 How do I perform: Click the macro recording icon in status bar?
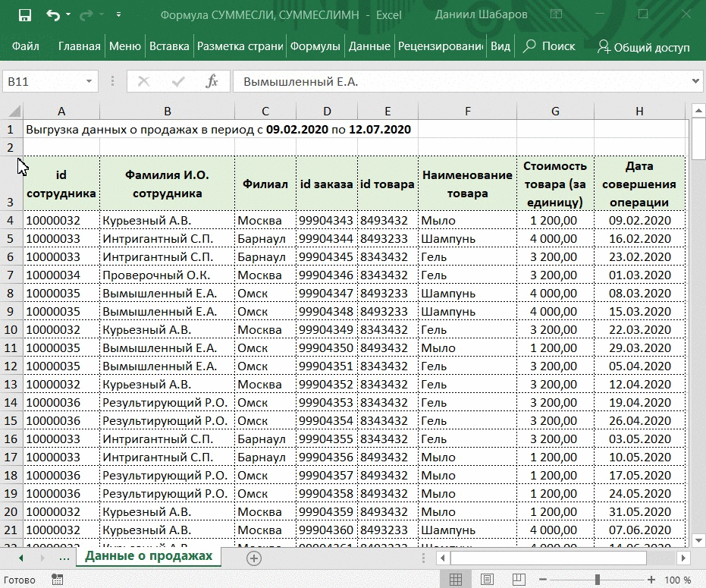coord(57,580)
